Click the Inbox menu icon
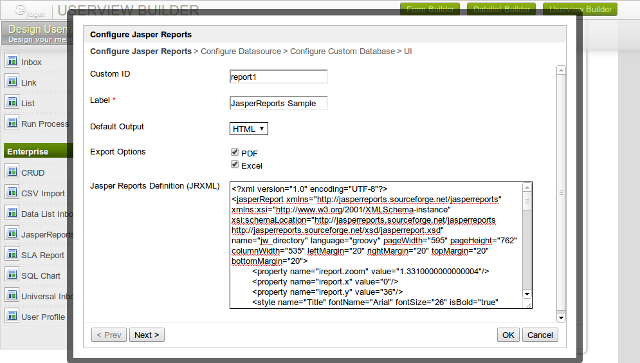The width and height of the screenshot is (640, 363). pos(12,60)
